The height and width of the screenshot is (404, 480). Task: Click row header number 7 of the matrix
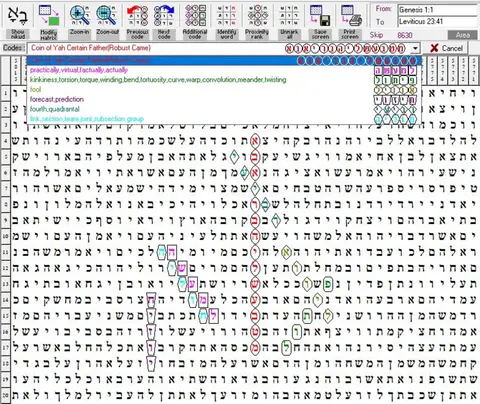pos(5,188)
